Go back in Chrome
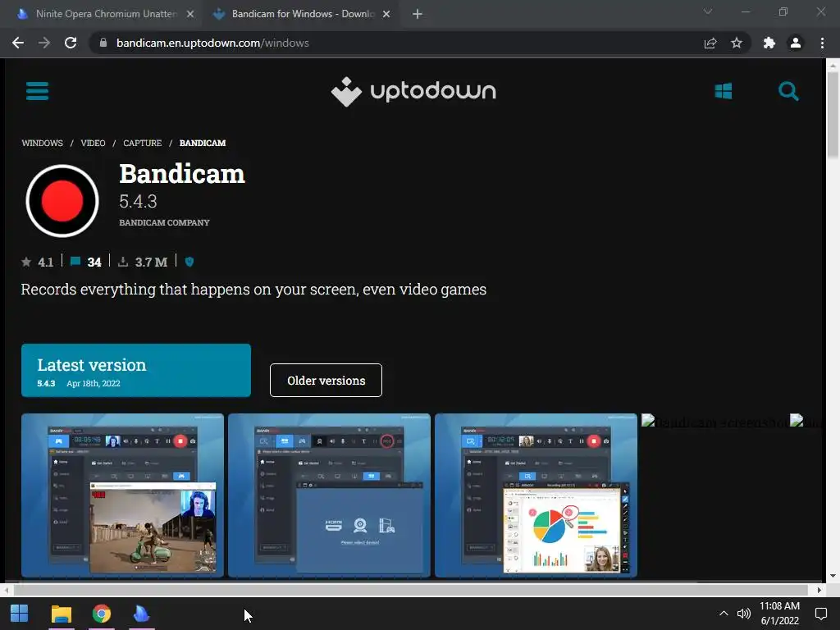Screen dimensions: 840x630 click(x=18, y=43)
